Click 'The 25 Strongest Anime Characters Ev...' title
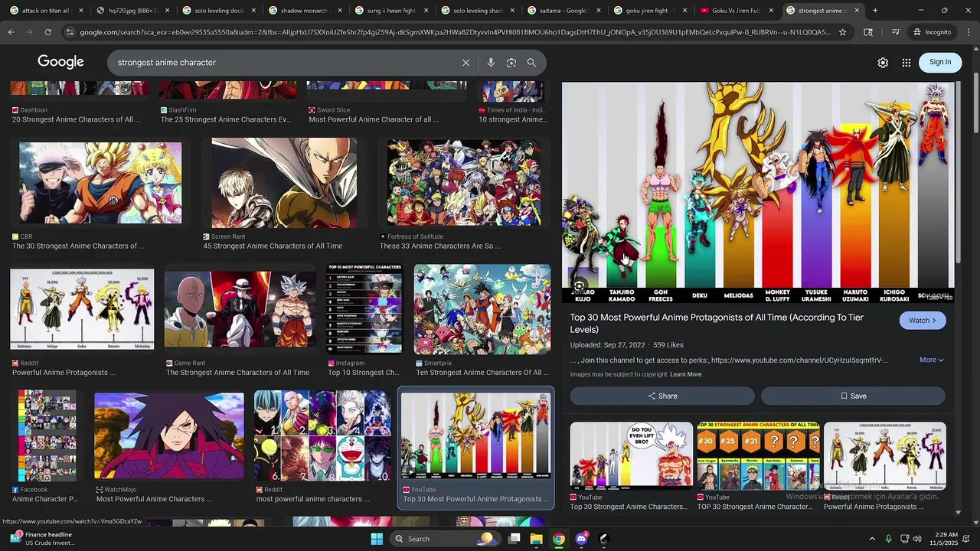Viewport: 980px width, 551px height. (226, 119)
